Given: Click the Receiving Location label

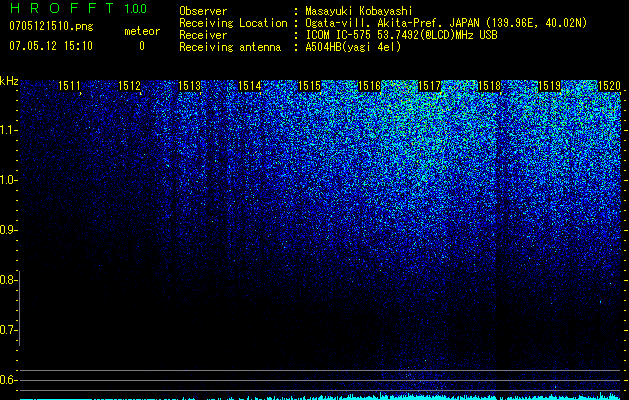Looking at the screenshot, I should click(x=233, y=23).
